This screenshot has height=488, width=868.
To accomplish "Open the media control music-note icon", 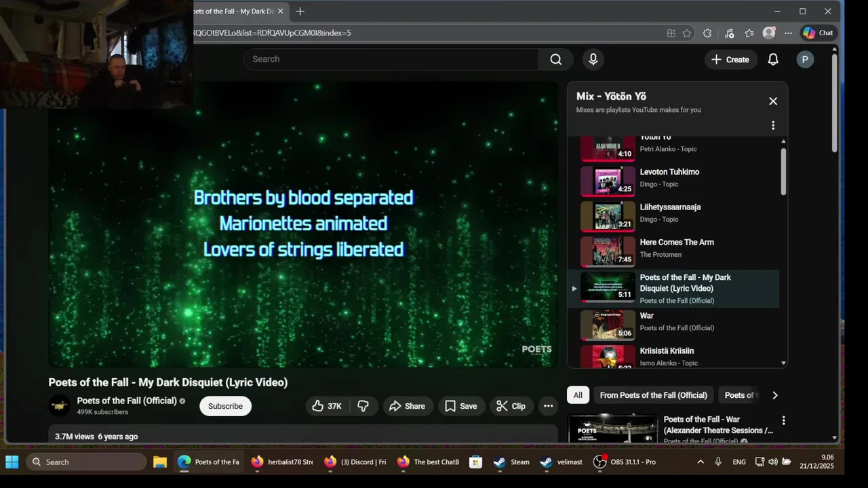I will [x=729, y=33].
